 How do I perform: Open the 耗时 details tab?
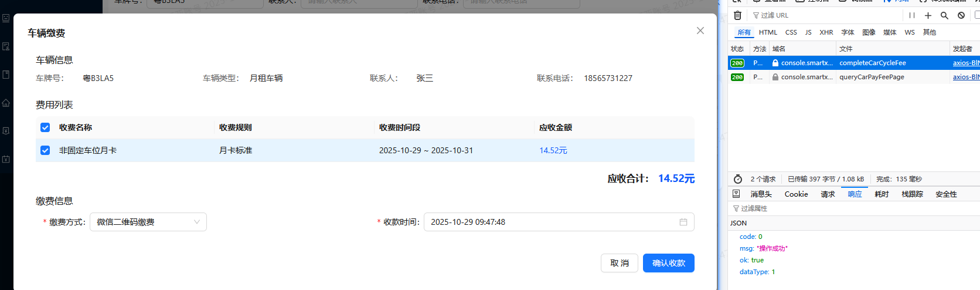pyautogui.click(x=882, y=194)
